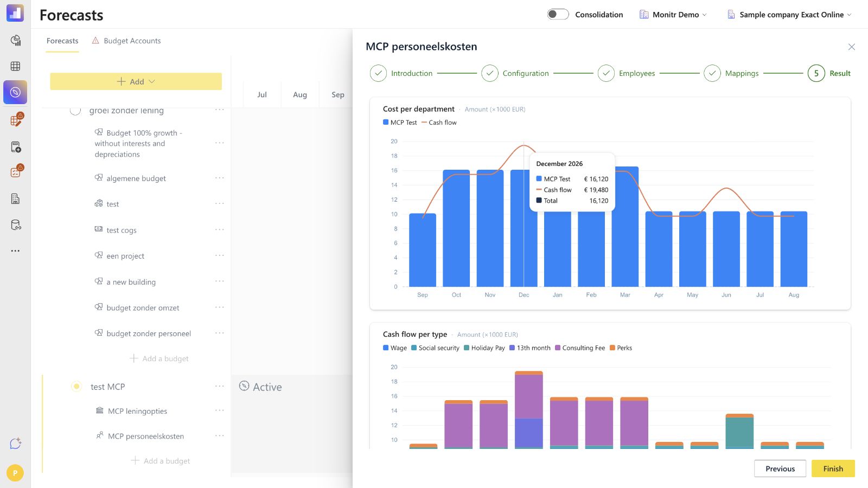The height and width of the screenshot is (488, 868).
Task: Click the Monitr Demo building icon
Action: 644,15
